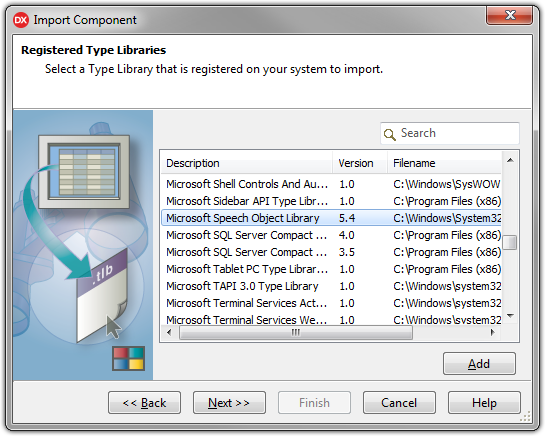Select Microsoft TAPI 3.0 Type Library row
This screenshot has height=436, width=545.
(x=331, y=286)
